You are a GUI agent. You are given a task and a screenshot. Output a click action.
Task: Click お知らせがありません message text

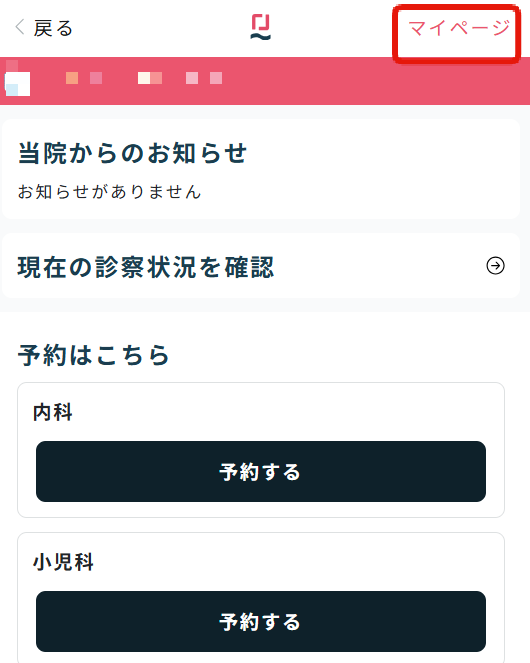click(x=109, y=192)
